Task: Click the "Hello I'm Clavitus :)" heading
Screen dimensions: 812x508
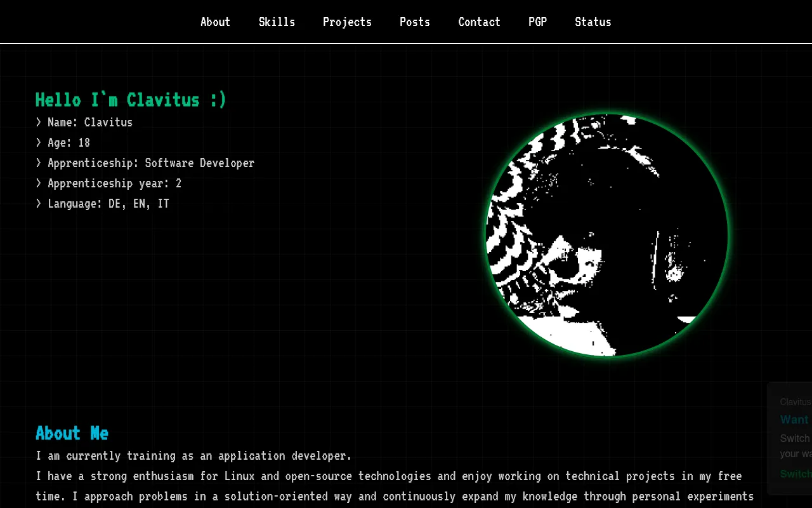Action: coord(131,100)
